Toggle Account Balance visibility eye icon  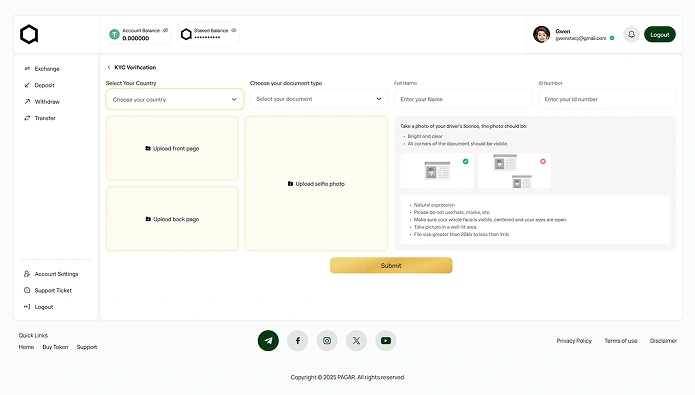(165, 31)
